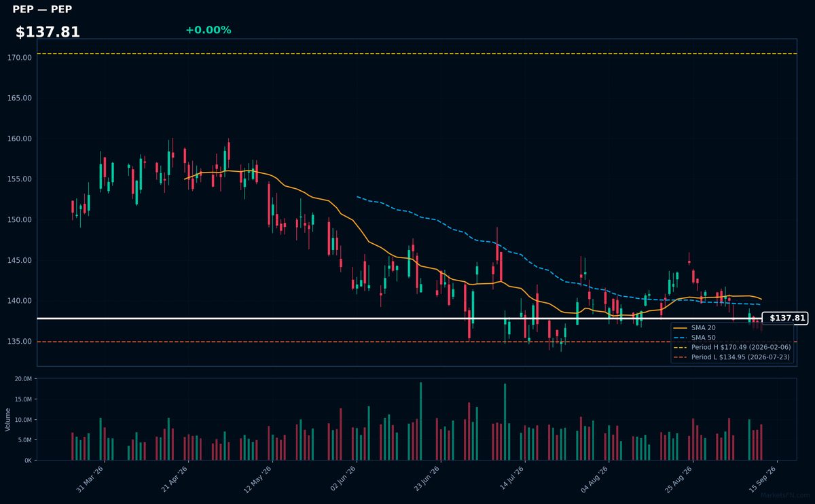815x504 pixels.
Task: Select the 150.00 price axis label
Action: (x=20, y=220)
